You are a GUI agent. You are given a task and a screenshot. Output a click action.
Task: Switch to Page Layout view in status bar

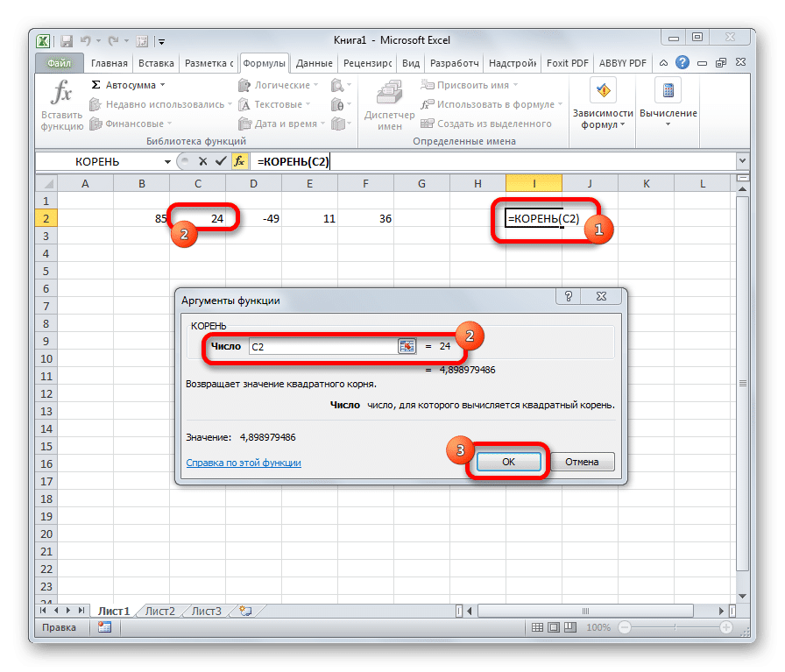pyautogui.click(x=553, y=627)
